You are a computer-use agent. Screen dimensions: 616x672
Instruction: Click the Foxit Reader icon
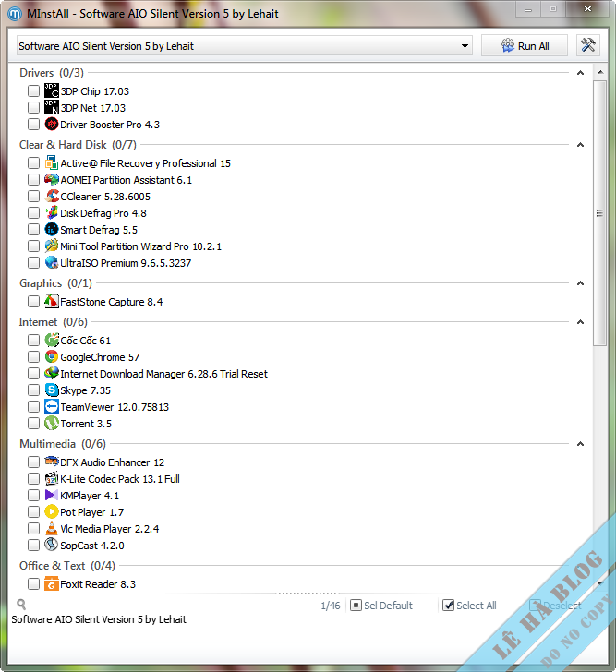pos(52,583)
